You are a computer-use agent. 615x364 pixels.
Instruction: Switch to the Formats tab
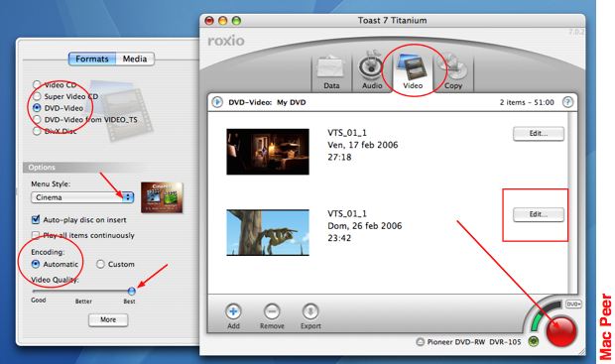[x=92, y=59]
